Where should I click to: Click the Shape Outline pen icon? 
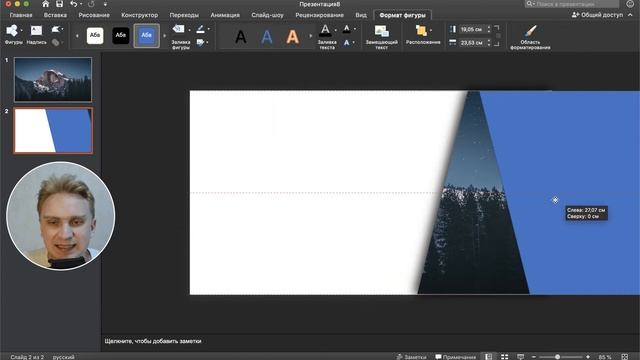pos(200,29)
